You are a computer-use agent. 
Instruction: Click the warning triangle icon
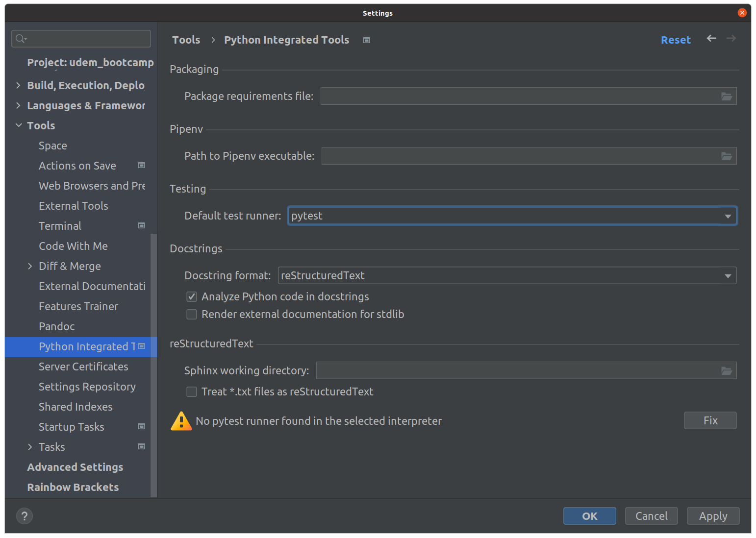tap(181, 421)
